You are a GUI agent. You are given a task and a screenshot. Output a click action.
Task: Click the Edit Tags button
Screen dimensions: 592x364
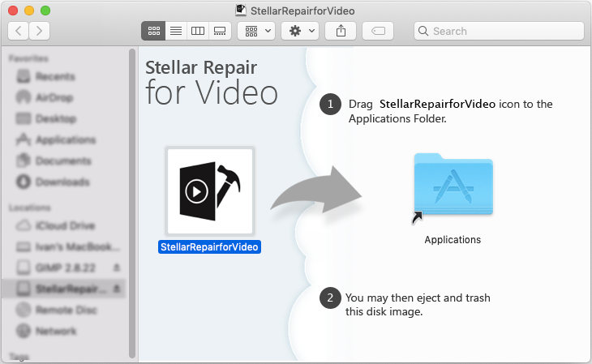(x=378, y=31)
